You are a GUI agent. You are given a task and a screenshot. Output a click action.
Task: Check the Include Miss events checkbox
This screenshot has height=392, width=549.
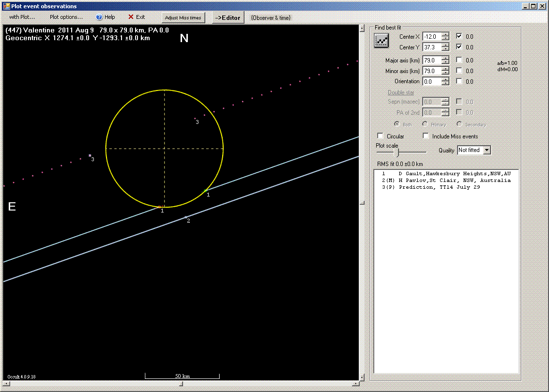(x=426, y=136)
